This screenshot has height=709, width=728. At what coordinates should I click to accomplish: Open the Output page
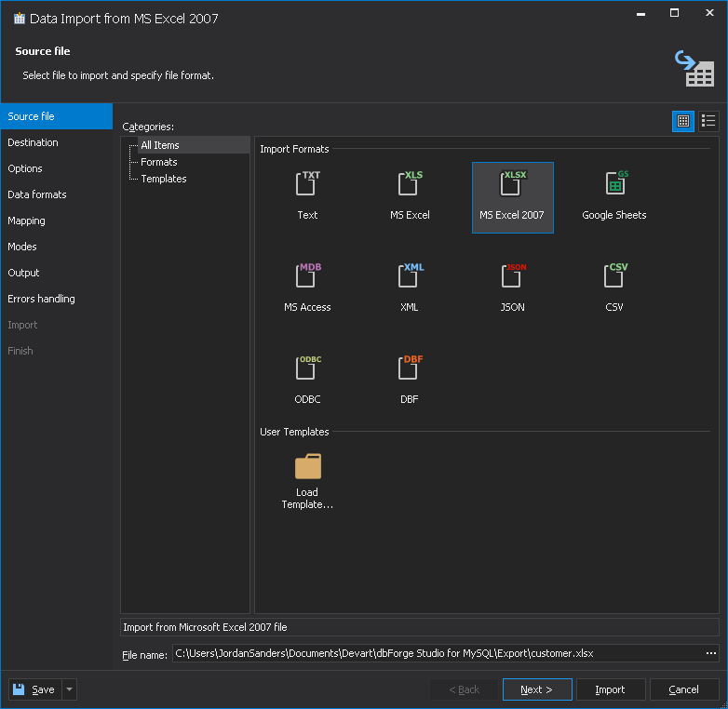coord(57,273)
